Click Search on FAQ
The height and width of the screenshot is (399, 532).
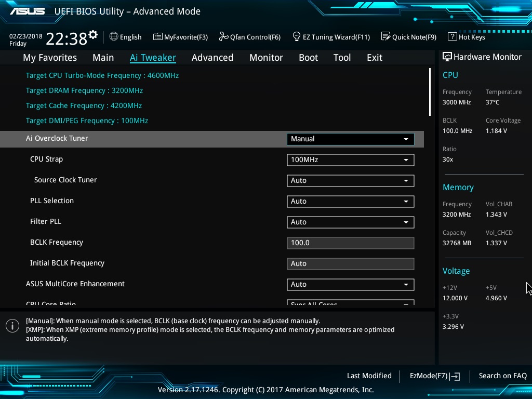pos(502,376)
